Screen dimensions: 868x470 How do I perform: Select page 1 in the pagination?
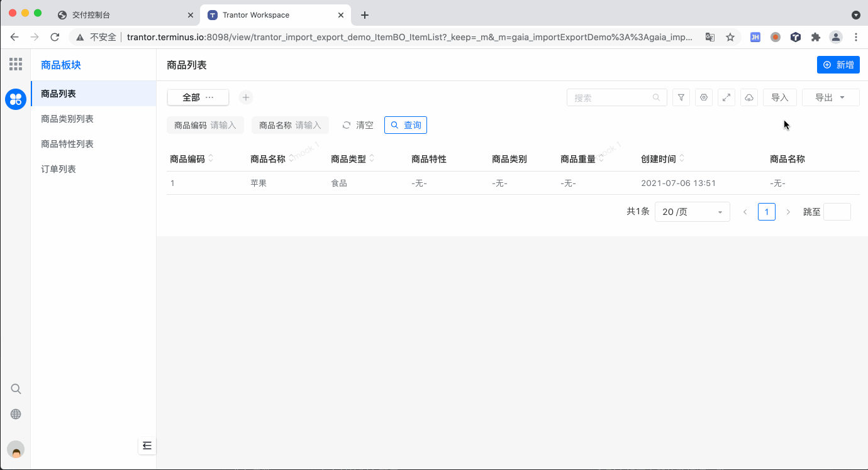pos(767,212)
